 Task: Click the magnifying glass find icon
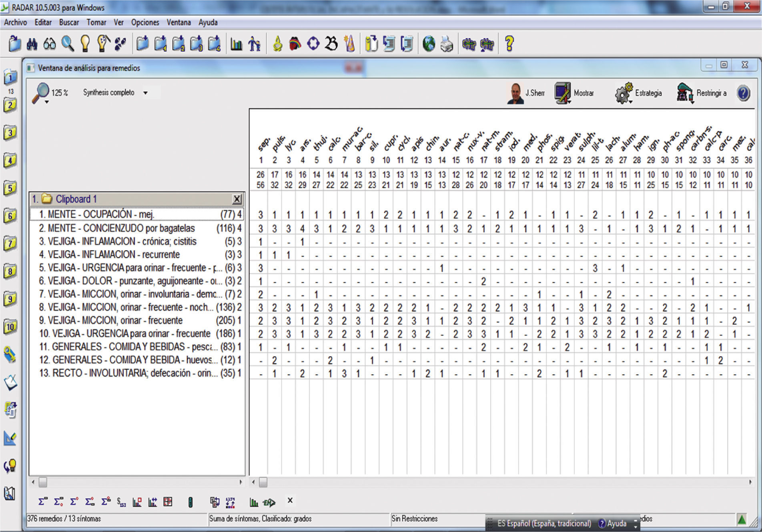click(x=67, y=44)
